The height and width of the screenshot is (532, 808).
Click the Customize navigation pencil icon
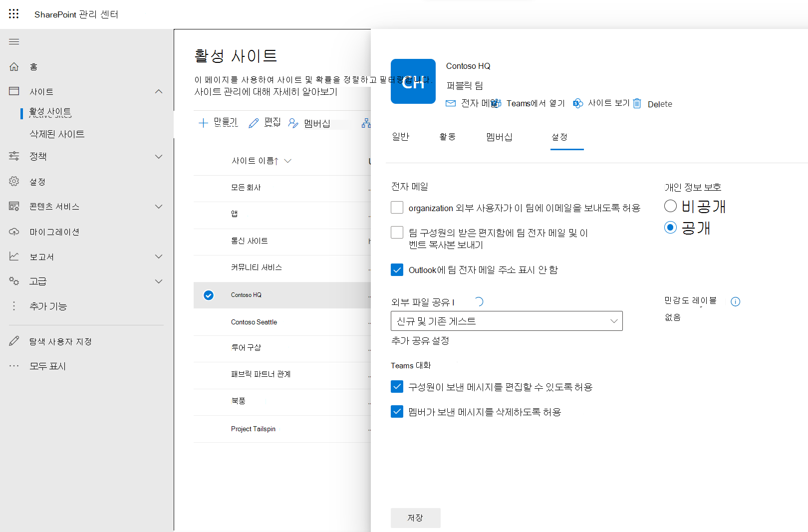pos(14,341)
